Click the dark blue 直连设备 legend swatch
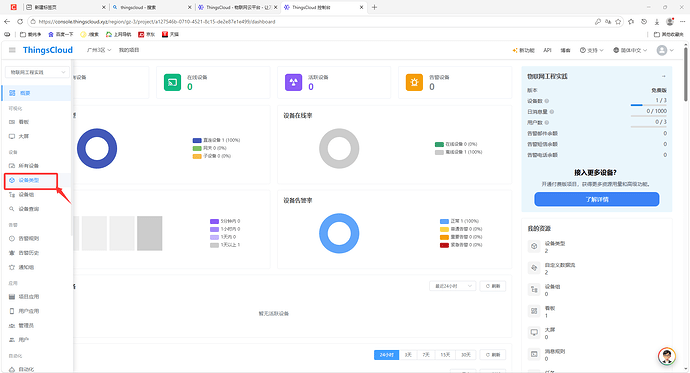The height and width of the screenshot is (373, 690). pyautogui.click(x=197, y=140)
